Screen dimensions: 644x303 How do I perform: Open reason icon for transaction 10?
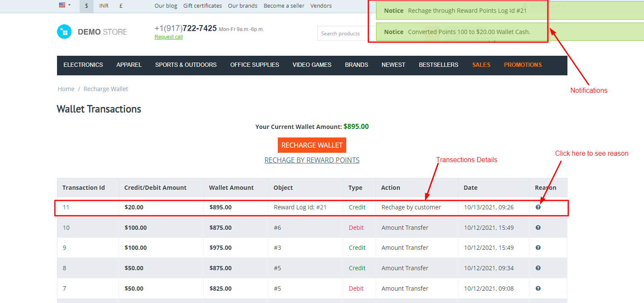point(538,228)
